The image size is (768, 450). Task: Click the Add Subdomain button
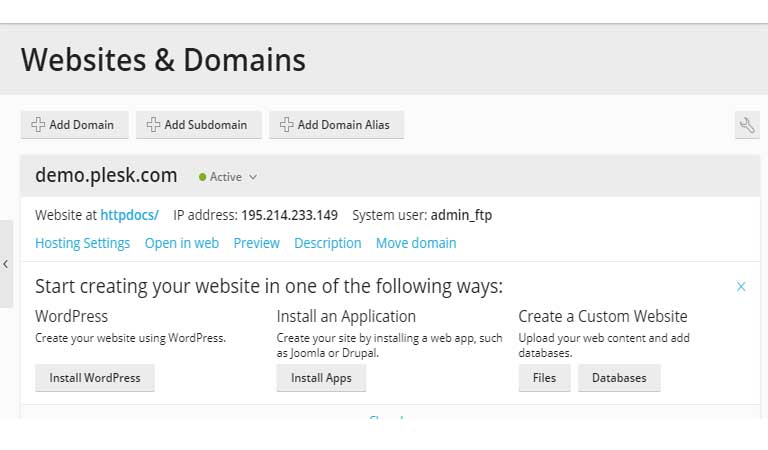click(x=198, y=125)
